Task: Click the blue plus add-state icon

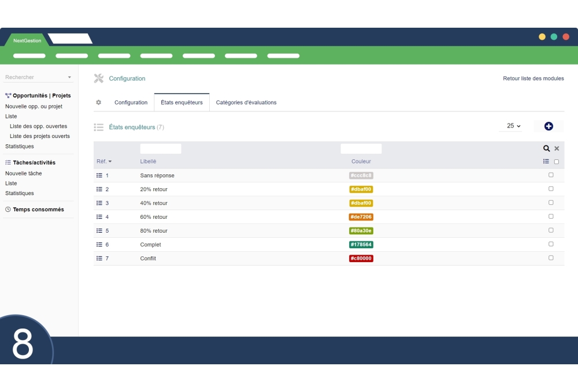Action: (x=549, y=126)
